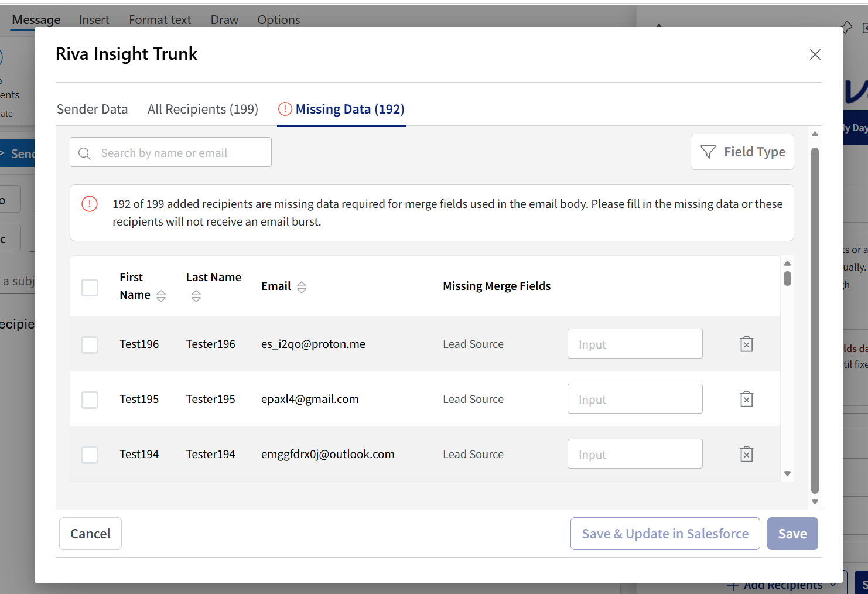The height and width of the screenshot is (594, 868).
Task: Click the Save button
Action: 792,534
